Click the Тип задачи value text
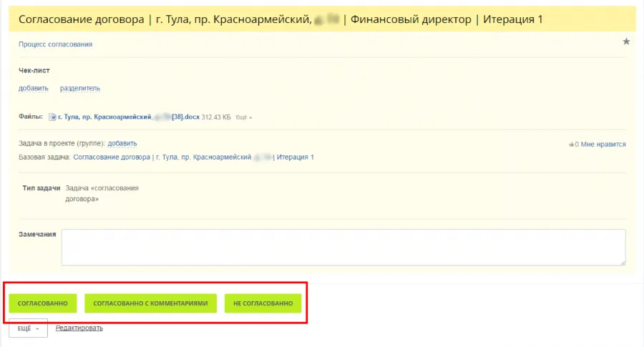The height and width of the screenshot is (347, 644). pyautogui.click(x=102, y=193)
